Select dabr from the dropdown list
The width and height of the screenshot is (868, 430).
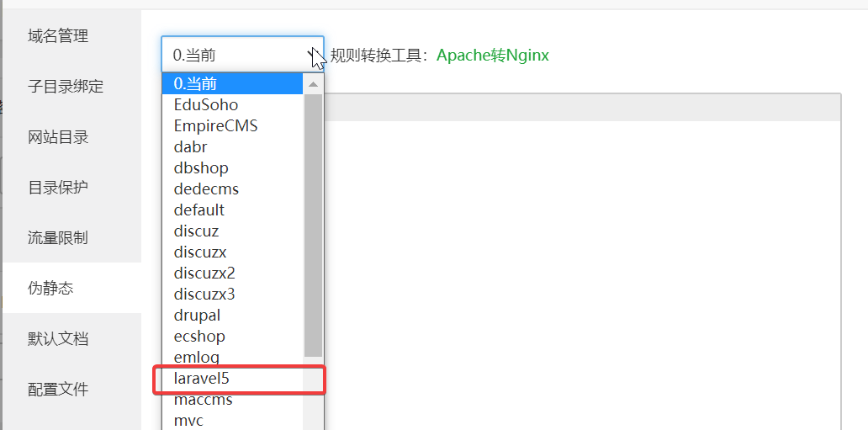232,147
